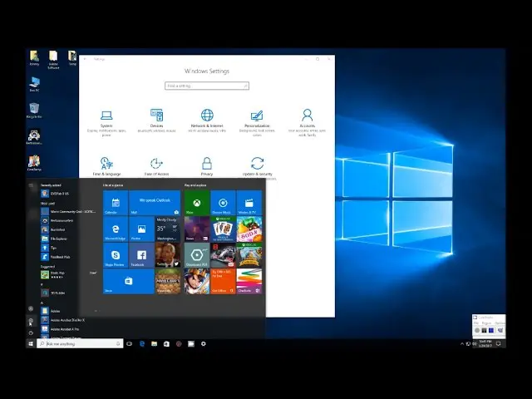Open Network & Internet settings

coord(207,120)
